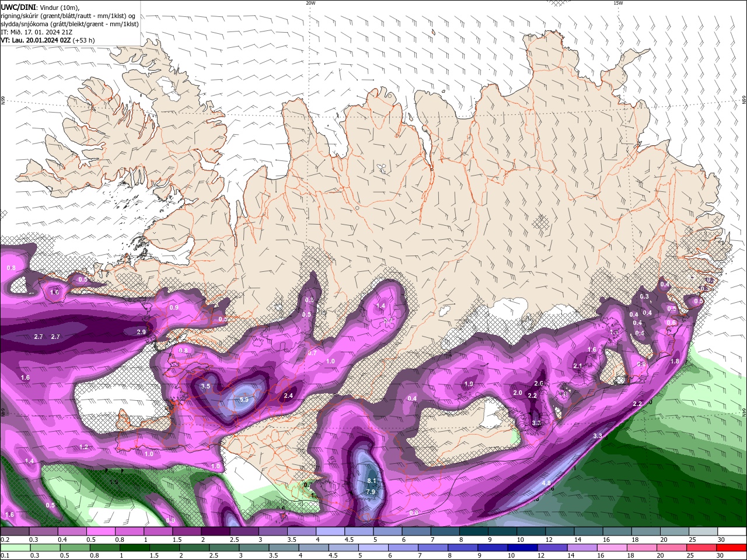Click the 2.1 value on the map
Screen dimensions: 747x560
578,366
